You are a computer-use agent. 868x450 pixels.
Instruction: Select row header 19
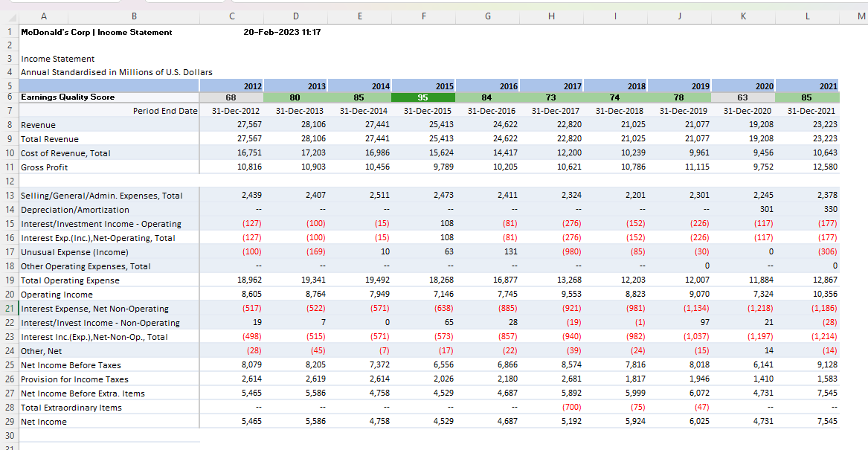pos(10,280)
